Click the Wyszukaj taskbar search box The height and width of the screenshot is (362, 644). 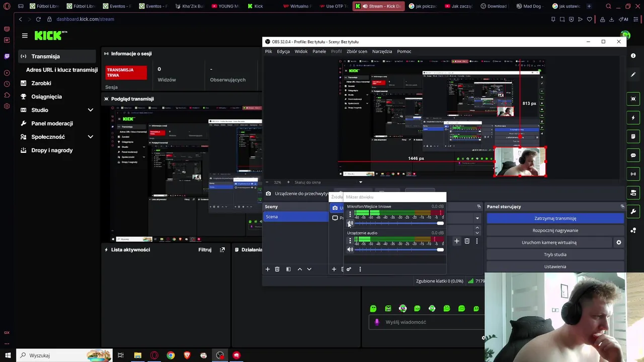[65, 355]
